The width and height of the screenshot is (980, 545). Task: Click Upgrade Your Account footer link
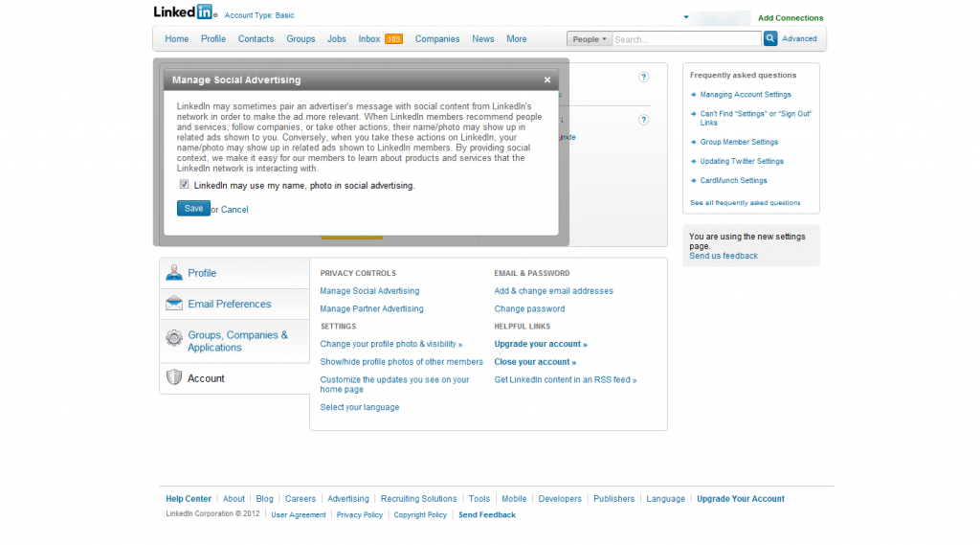click(741, 499)
